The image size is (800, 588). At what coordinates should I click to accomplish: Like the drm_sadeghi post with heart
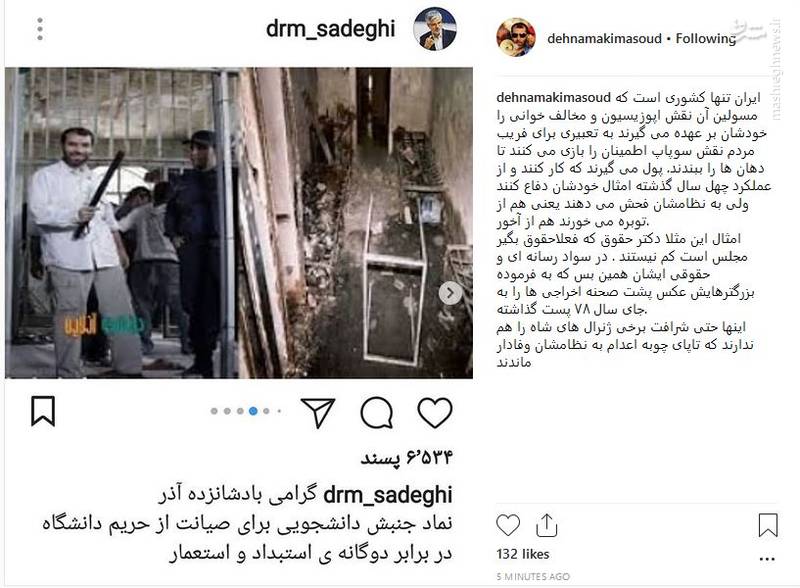tap(435, 412)
